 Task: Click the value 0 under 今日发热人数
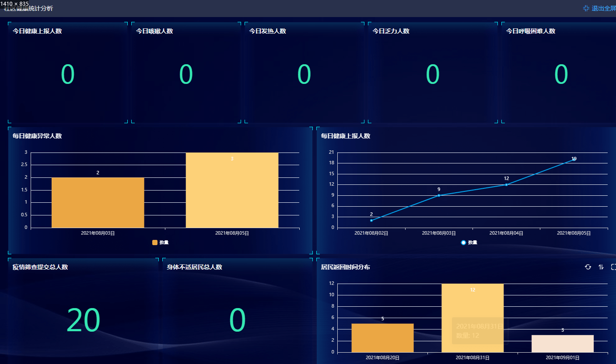click(x=304, y=74)
